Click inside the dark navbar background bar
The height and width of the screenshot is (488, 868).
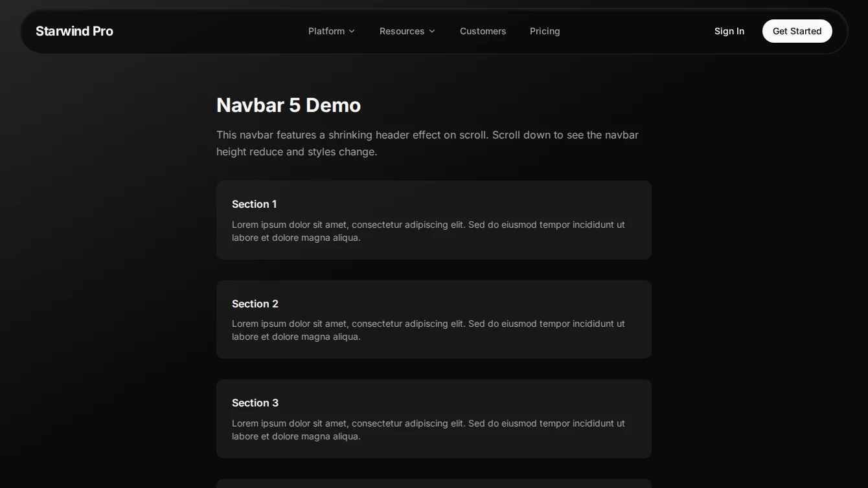click(x=194, y=31)
